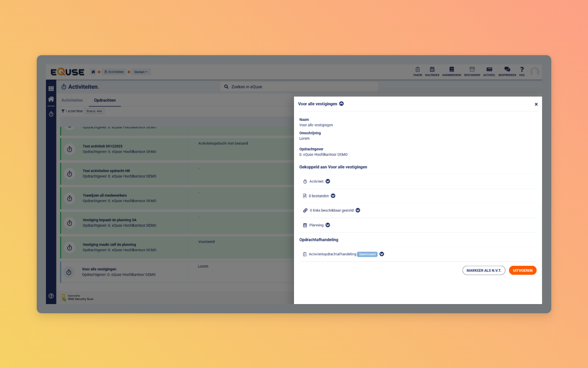Open the apps grid icon in sidebar
The height and width of the screenshot is (368, 588).
(x=51, y=88)
